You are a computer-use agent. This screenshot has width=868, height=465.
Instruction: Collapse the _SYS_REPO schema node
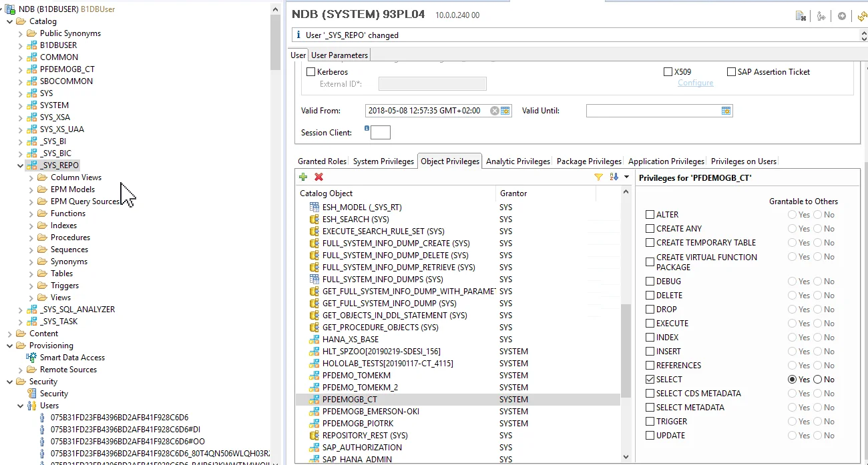pyautogui.click(x=21, y=165)
